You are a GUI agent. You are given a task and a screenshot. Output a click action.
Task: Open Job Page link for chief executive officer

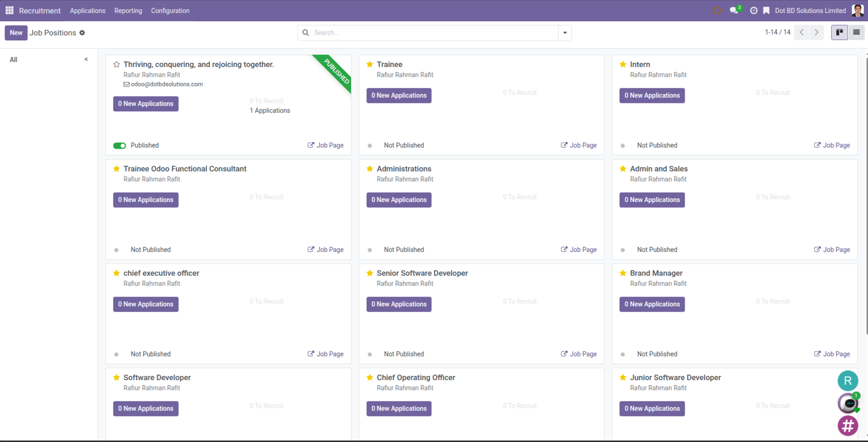pyautogui.click(x=325, y=354)
